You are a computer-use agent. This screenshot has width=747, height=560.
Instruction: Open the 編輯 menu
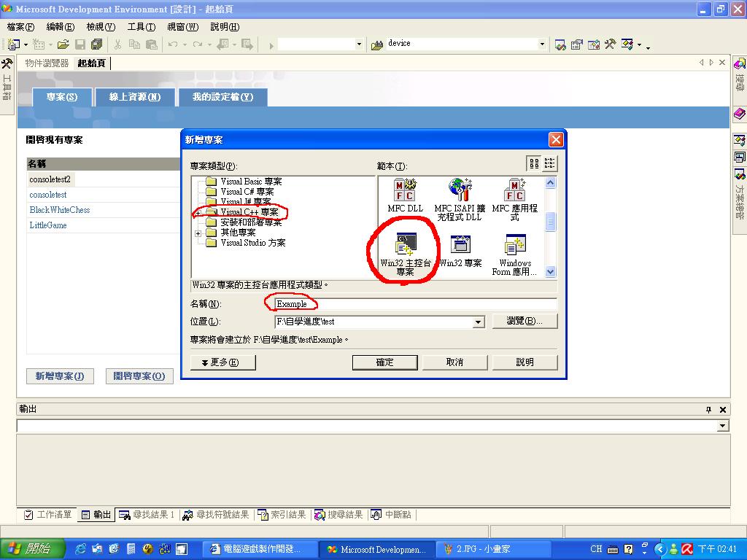(x=61, y=27)
